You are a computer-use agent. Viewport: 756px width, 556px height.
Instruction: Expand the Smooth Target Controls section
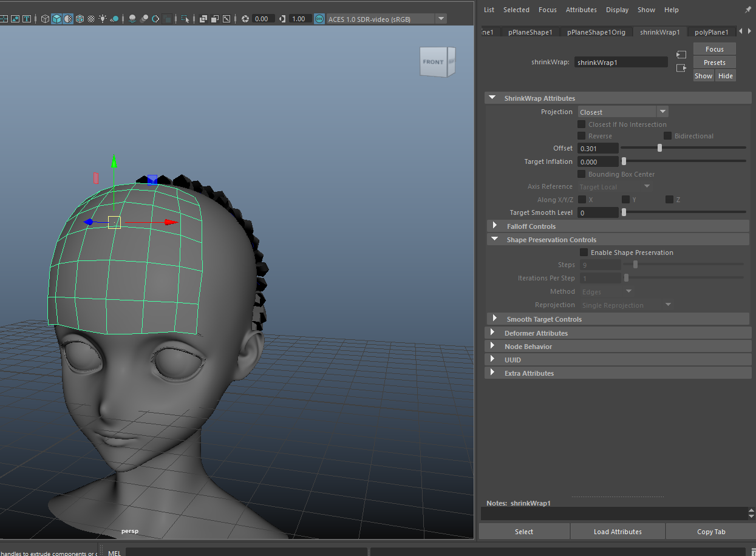(x=618, y=319)
